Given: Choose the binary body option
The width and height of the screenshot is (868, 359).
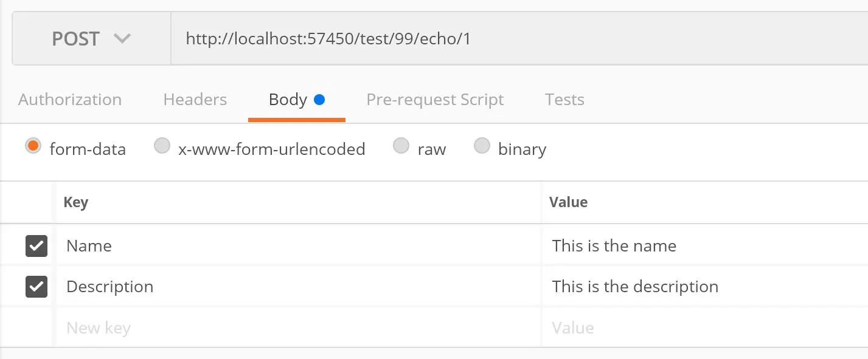Looking at the screenshot, I should click(482, 146).
